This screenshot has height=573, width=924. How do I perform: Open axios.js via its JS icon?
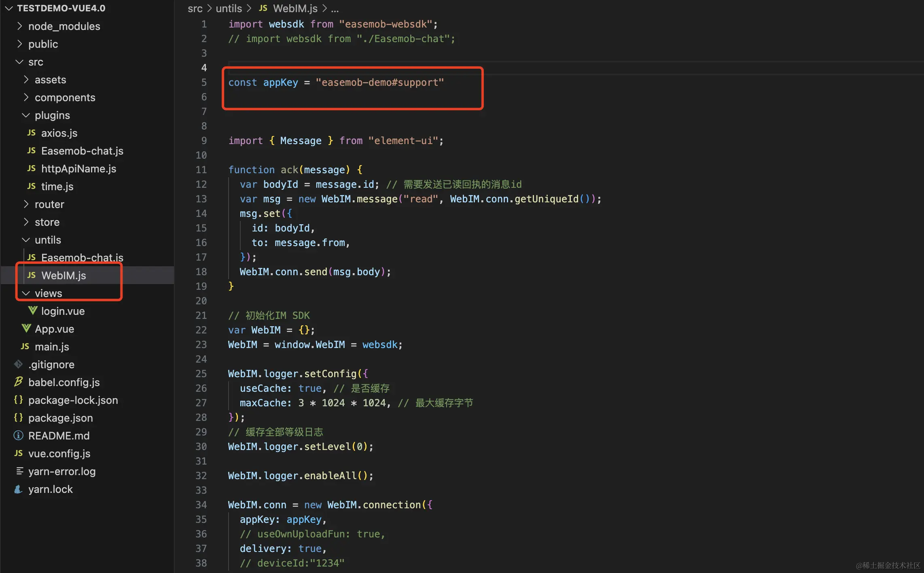pos(32,133)
